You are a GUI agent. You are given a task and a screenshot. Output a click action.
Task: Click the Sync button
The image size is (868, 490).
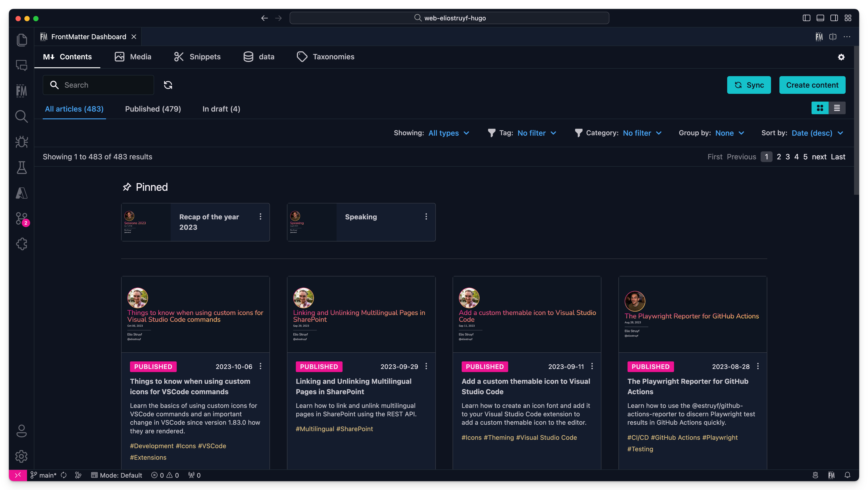pos(749,85)
